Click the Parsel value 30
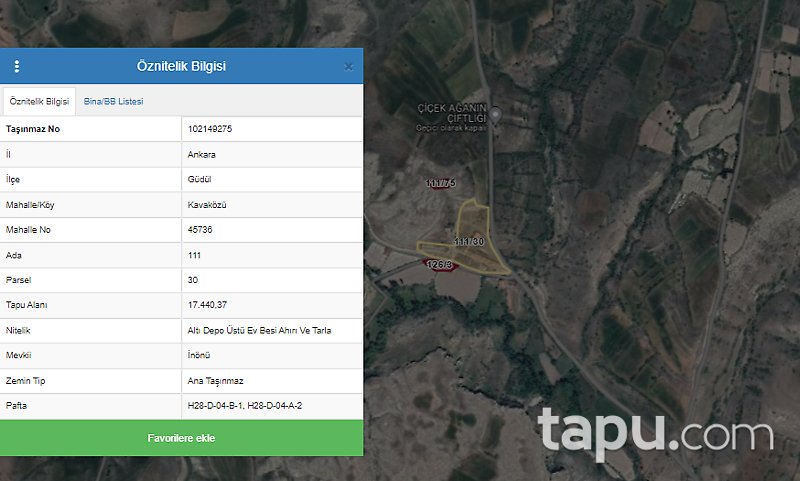The width and height of the screenshot is (800, 481). [x=192, y=280]
